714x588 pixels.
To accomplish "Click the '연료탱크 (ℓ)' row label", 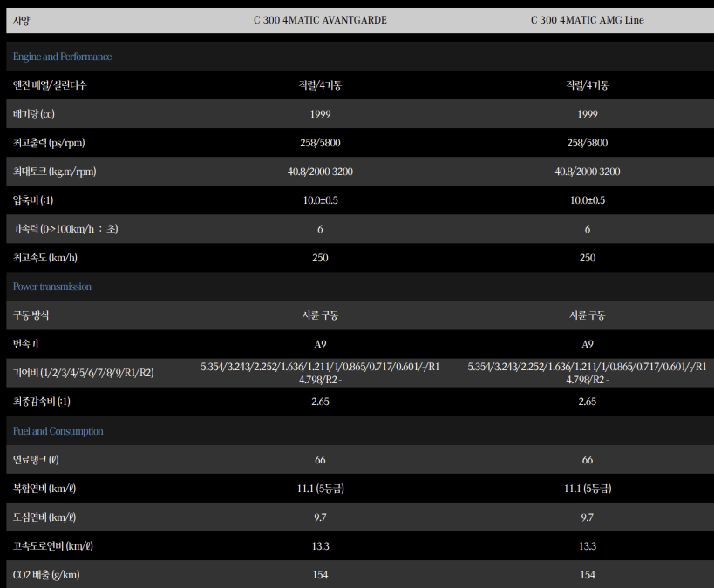I will pyautogui.click(x=36, y=460).
